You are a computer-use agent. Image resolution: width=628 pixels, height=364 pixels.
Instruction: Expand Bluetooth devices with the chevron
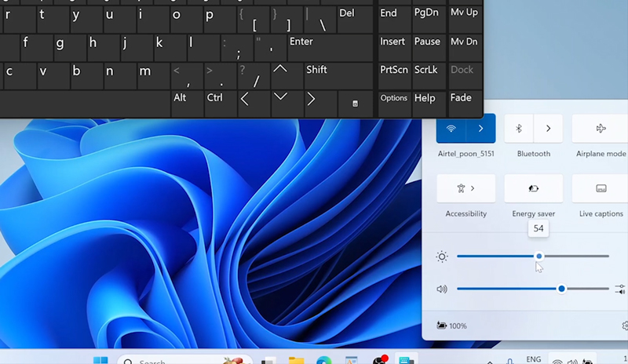(x=548, y=129)
